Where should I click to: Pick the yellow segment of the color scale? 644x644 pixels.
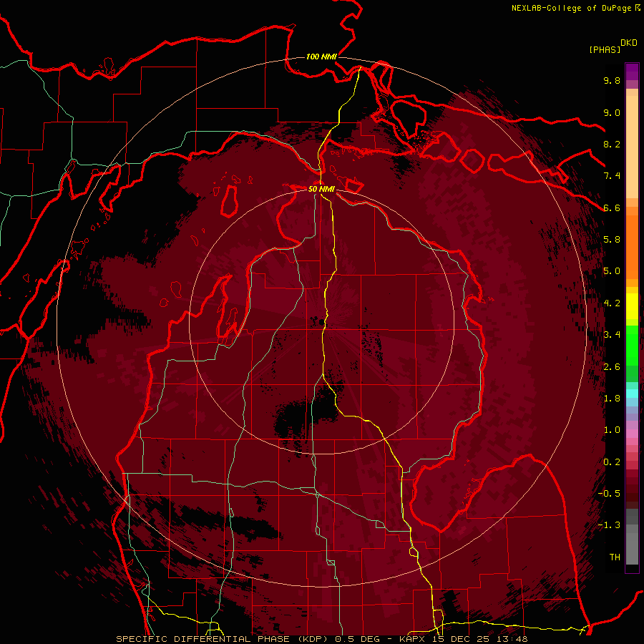[x=632, y=306]
